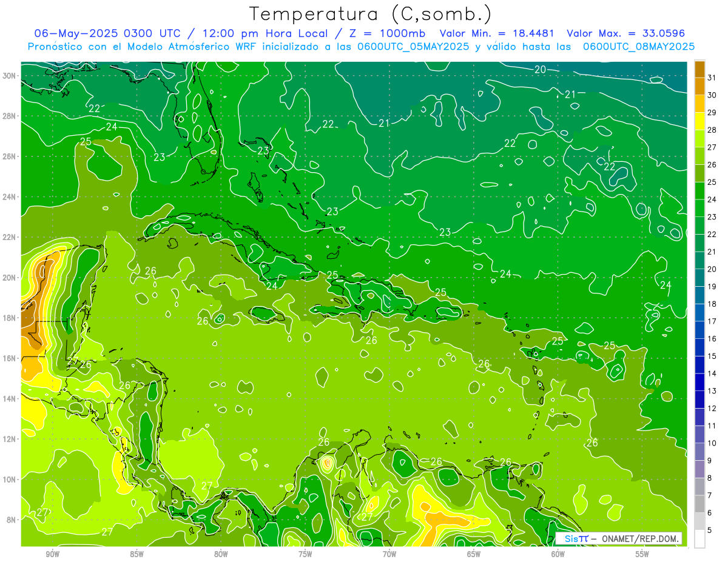Click the SisTT - ONAMET/REP.DOM. logo box
The height and width of the screenshot is (562, 728).
(x=619, y=538)
